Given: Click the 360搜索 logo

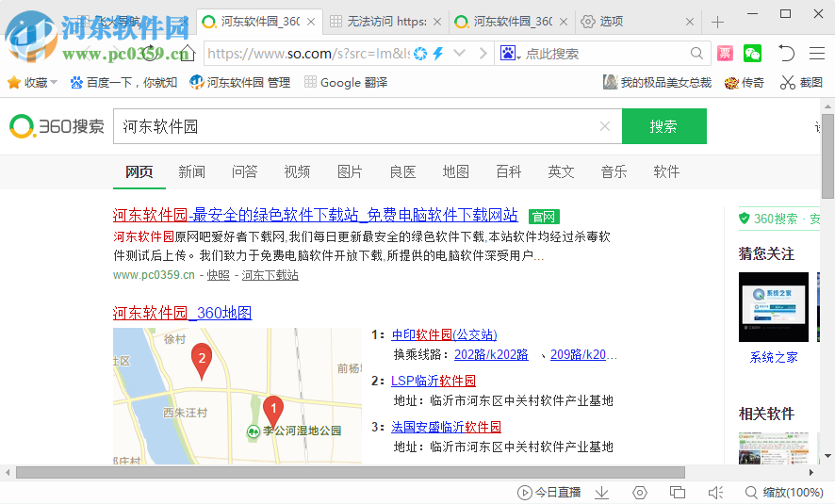Looking at the screenshot, I should 57,126.
